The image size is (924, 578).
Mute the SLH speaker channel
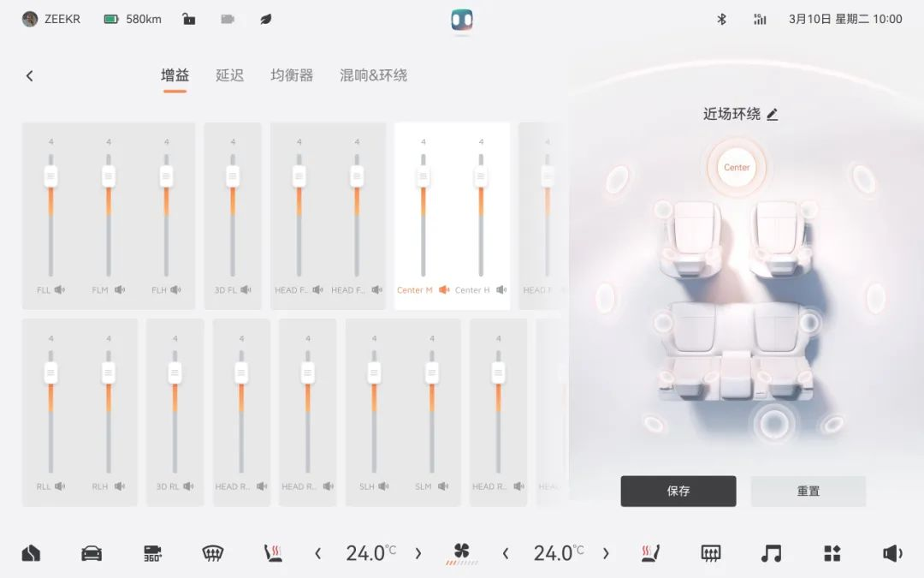point(383,486)
